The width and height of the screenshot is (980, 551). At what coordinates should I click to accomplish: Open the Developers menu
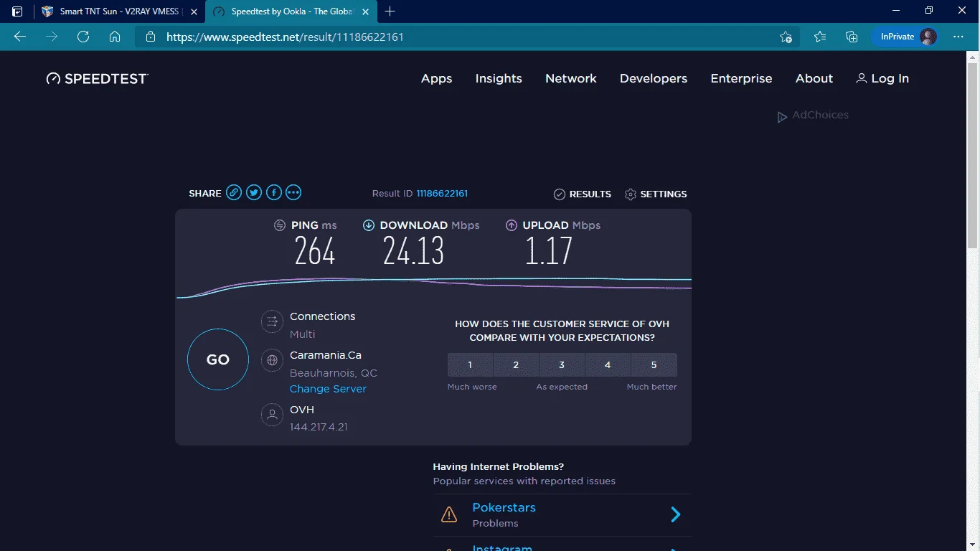coord(654,78)
